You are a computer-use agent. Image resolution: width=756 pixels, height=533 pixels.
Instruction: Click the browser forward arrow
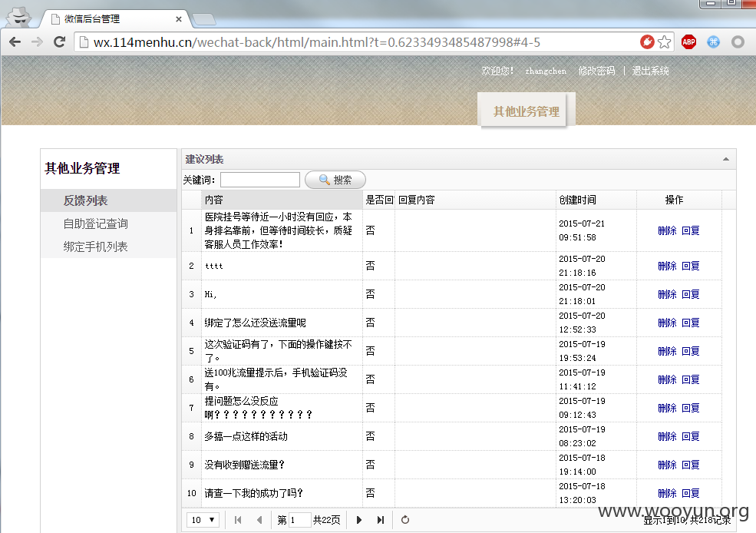tap(37, 42)
